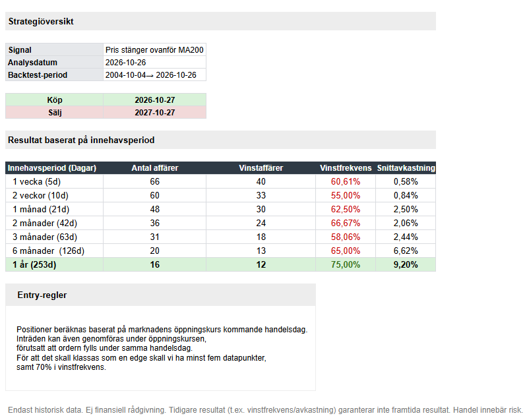The height and width of the screenshot is (420, 527).
Task: Click average return 2,44%
Action: click(x=406, y=237)
